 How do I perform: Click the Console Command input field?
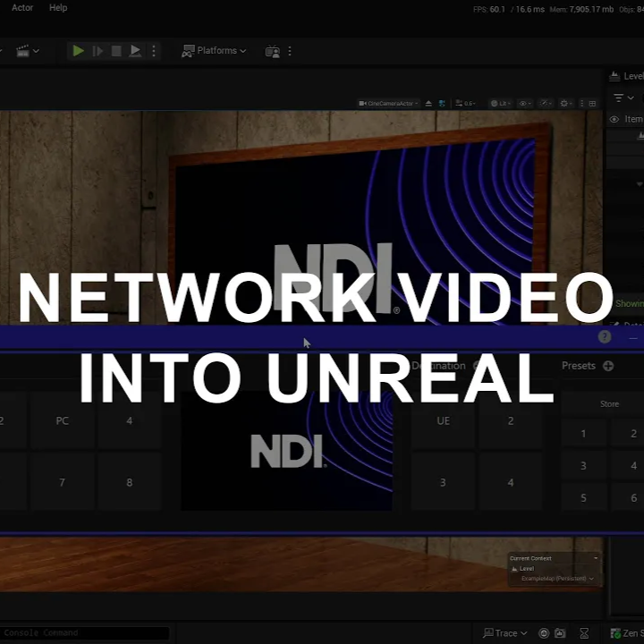coord(84,633)
